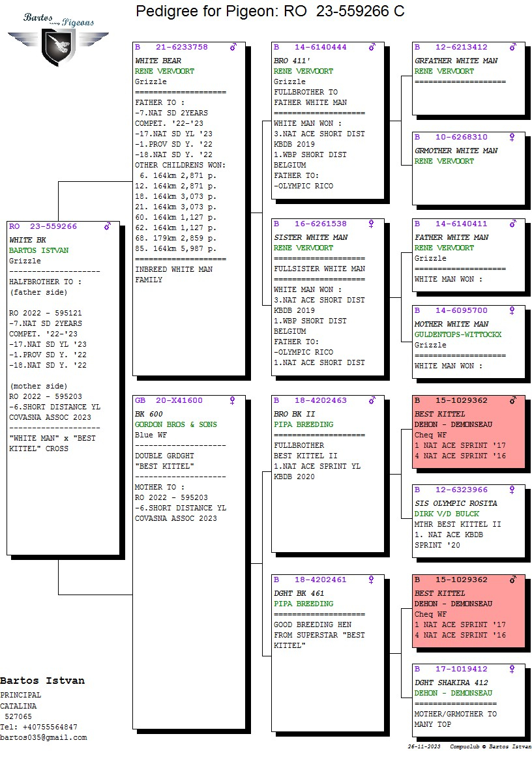Click SIS OLYMPIC ROSITA name
Screen dimensions: 532x764
pyautogui.click(x=456, y=504)
